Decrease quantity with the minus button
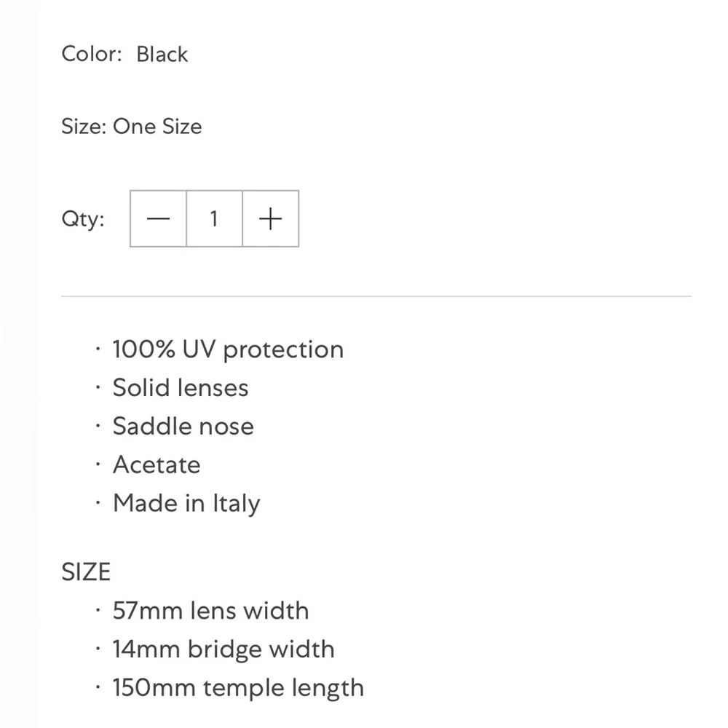Viewport: 728px width, 728px height. coord(158,218)
